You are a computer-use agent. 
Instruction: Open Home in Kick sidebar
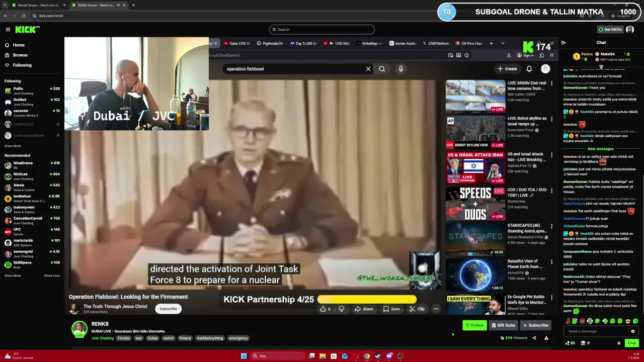point(15,45)
